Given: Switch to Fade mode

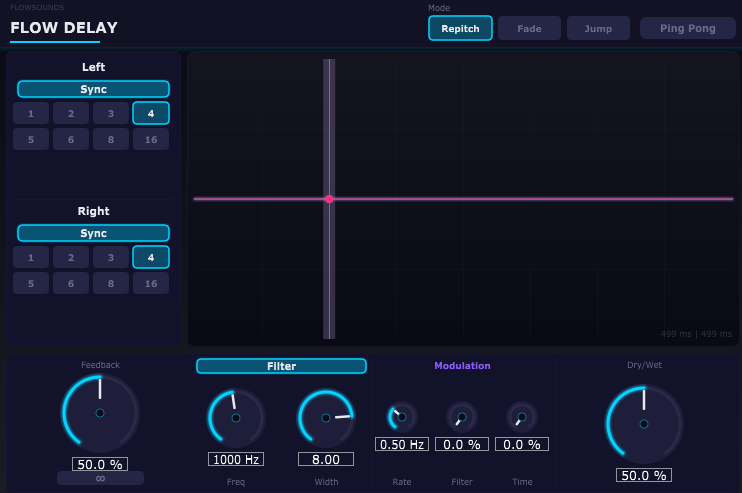Looking at the screenshot, I should coord(529,28).
